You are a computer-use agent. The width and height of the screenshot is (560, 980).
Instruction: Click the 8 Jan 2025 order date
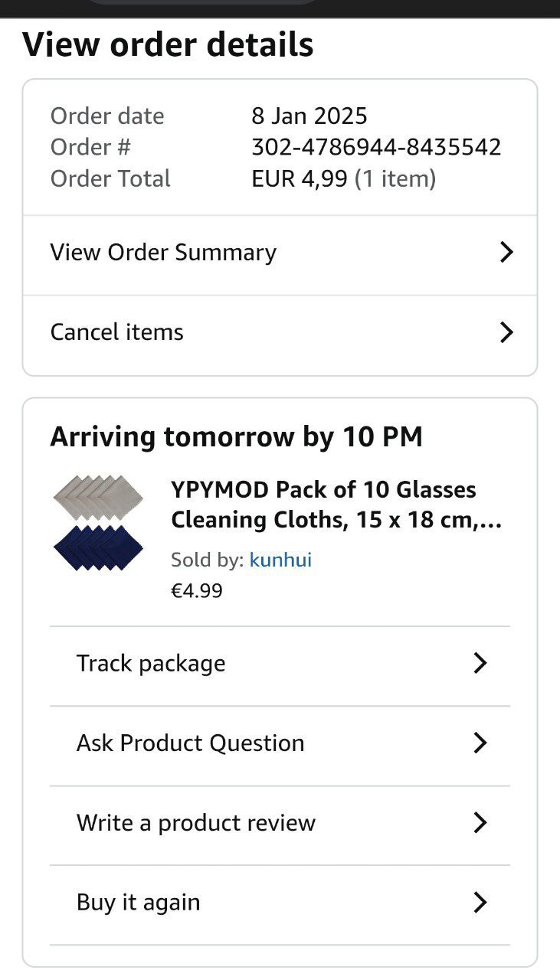tap(309, 116)
